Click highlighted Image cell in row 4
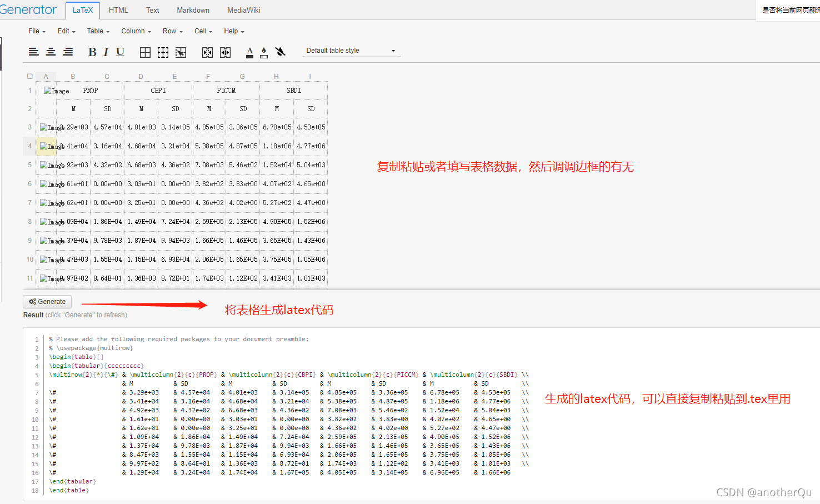 [x=46, y=146]
